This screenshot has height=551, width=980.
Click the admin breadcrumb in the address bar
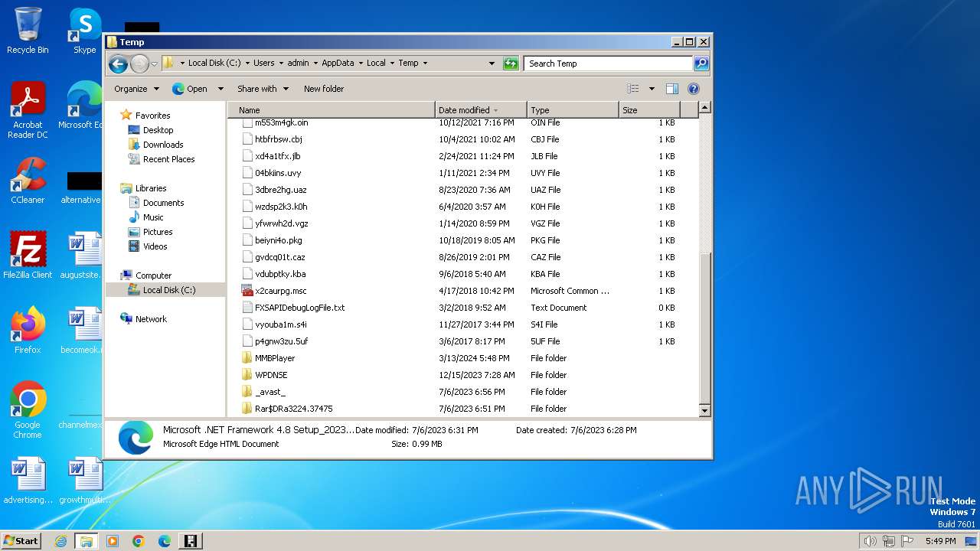(x=298, y=64)
